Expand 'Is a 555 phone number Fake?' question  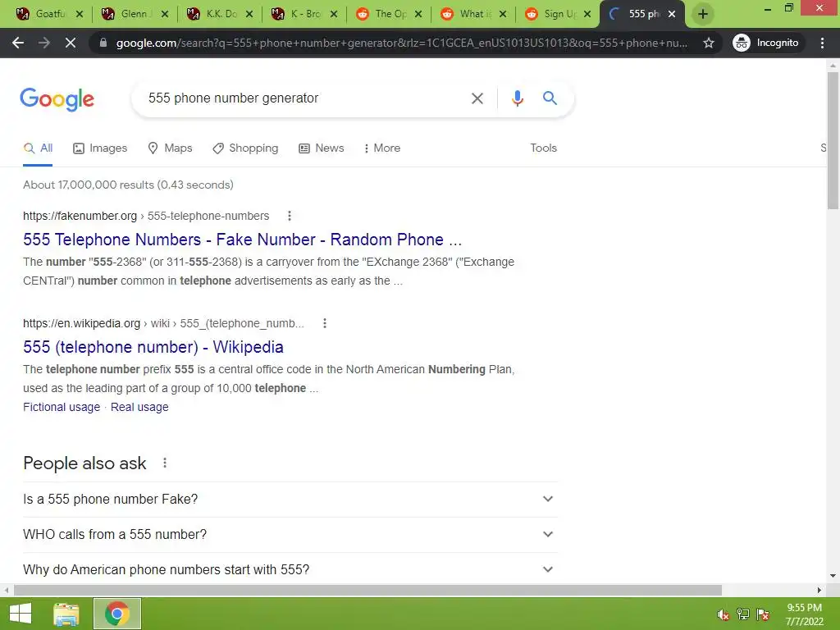pos(290,500)
